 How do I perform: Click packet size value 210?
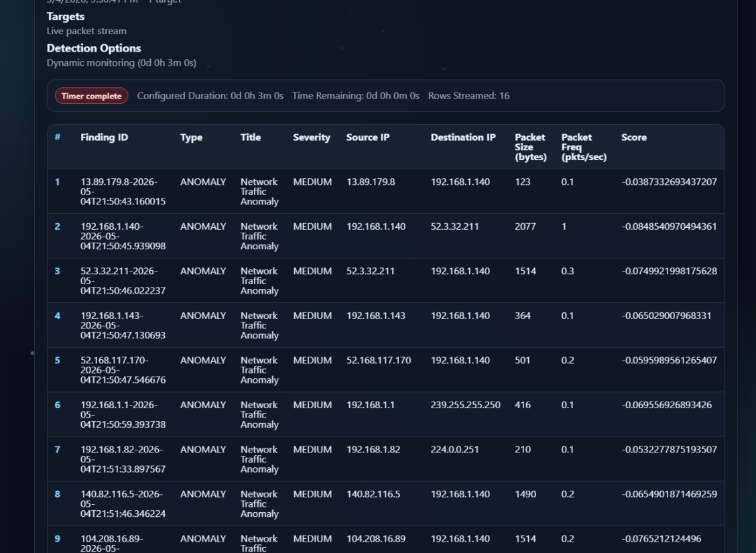(523, 450)
